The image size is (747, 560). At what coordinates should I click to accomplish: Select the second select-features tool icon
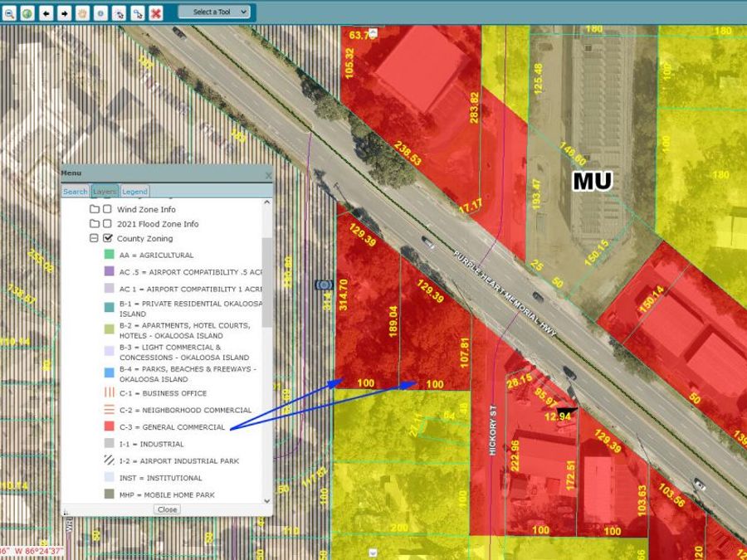coord(137,12)
